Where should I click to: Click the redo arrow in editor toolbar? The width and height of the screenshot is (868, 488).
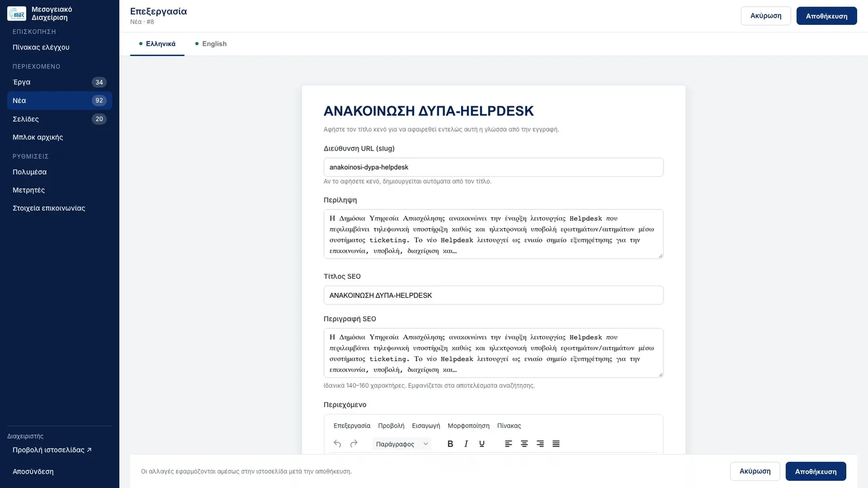click(354, 444)
